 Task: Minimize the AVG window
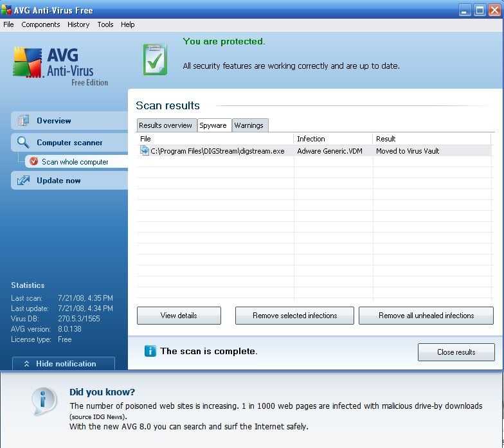click(x=464, y=10)
